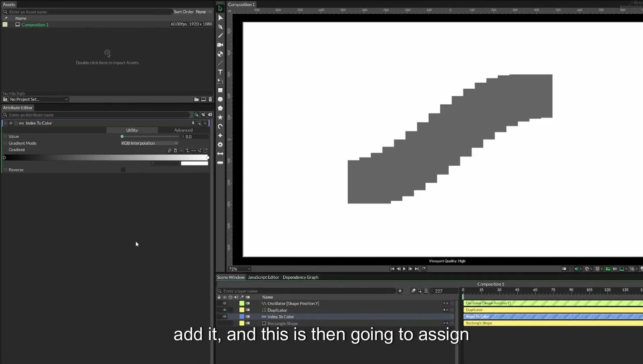Open the JavaScript Editor tab
This screenshot has height=364, width=643.
click(x=263, y=277)
